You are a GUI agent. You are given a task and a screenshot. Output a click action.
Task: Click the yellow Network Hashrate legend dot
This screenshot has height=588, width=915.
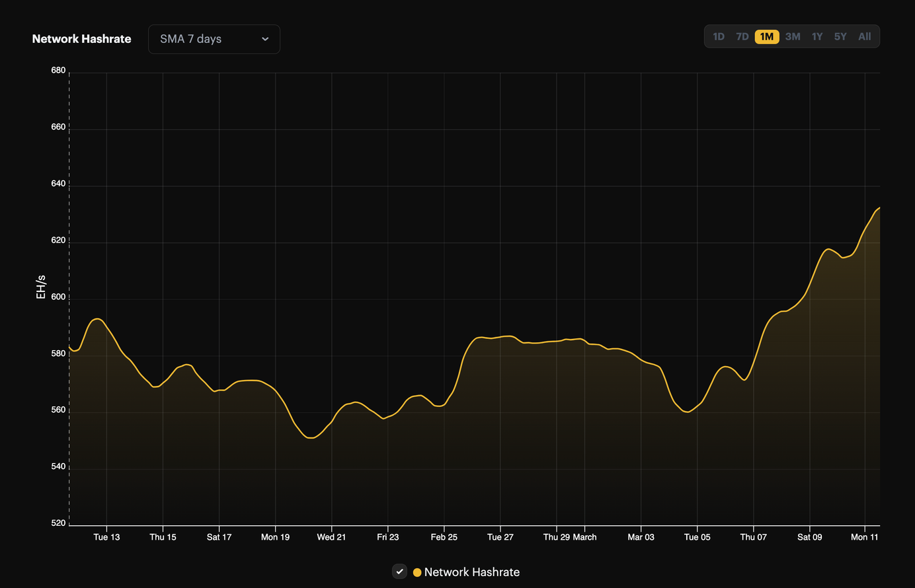click(417, 571)
